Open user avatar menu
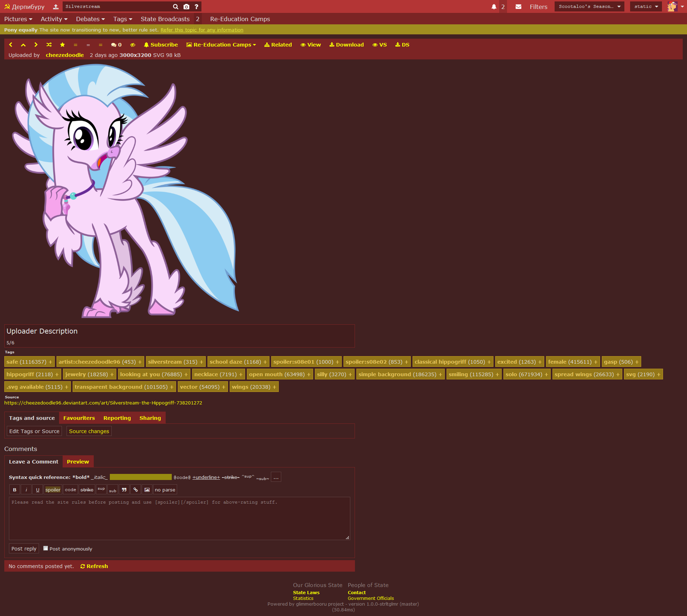 pyautogui.click(x=676, y=6)
